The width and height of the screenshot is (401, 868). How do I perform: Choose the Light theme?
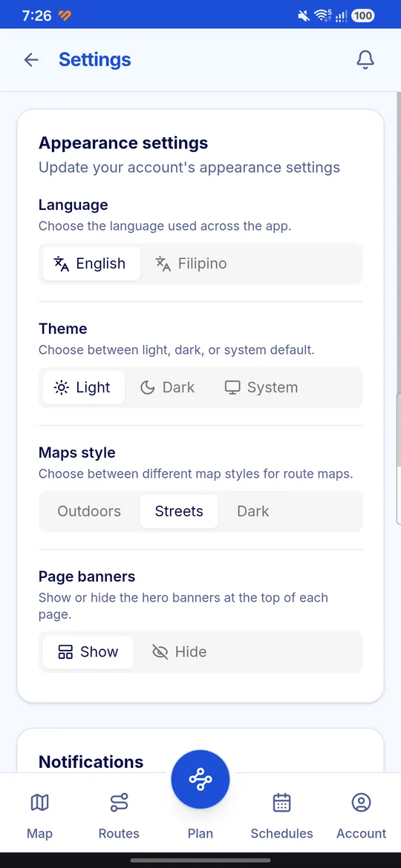(84, 387)
